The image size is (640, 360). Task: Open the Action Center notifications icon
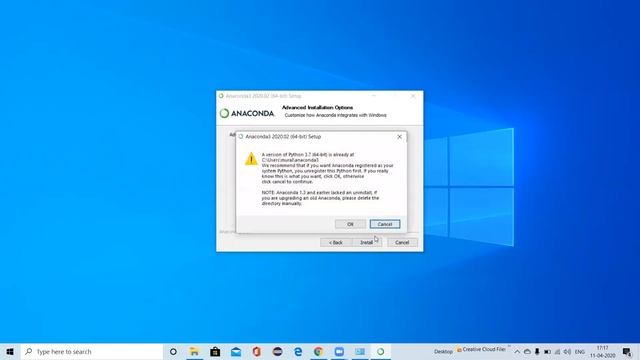627,351
